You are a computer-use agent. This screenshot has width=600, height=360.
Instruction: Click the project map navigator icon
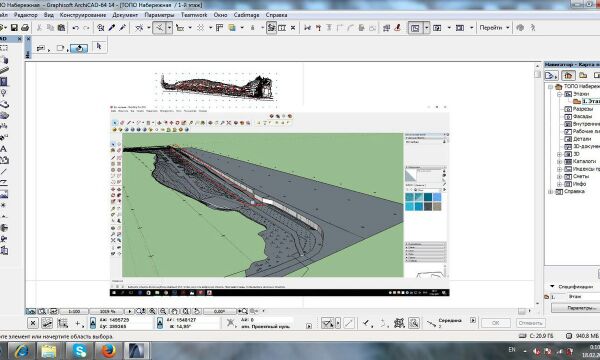pyautogui.click(x=568, y=75)
